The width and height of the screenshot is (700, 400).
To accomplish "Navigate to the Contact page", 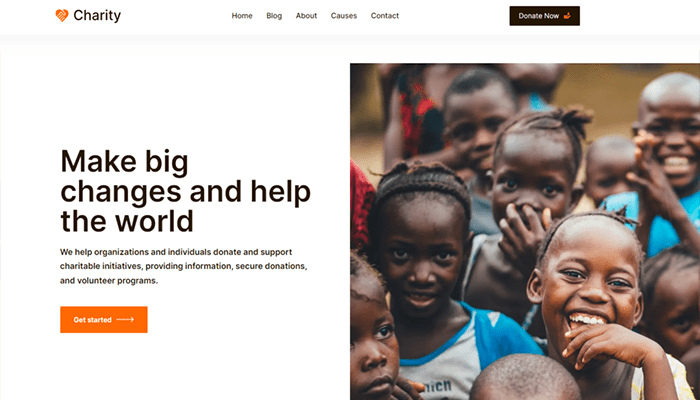I will click(x=385, y=16).
